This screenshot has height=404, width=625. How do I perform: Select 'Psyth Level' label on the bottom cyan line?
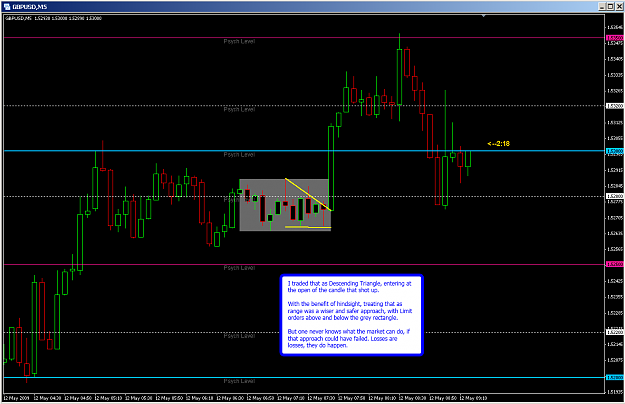tap(239, 381)
